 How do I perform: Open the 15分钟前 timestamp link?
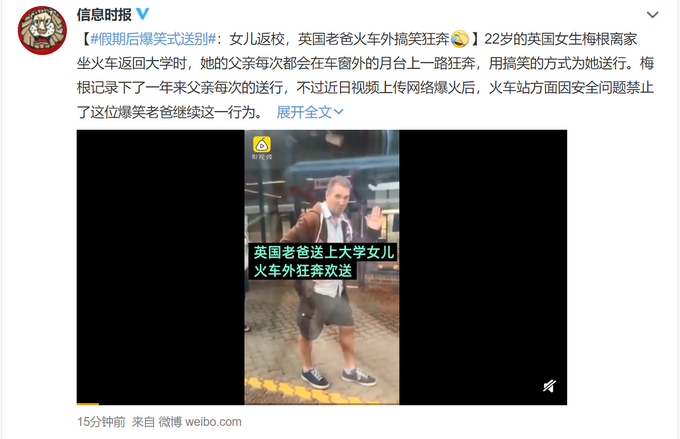click(x=101, y=422)
